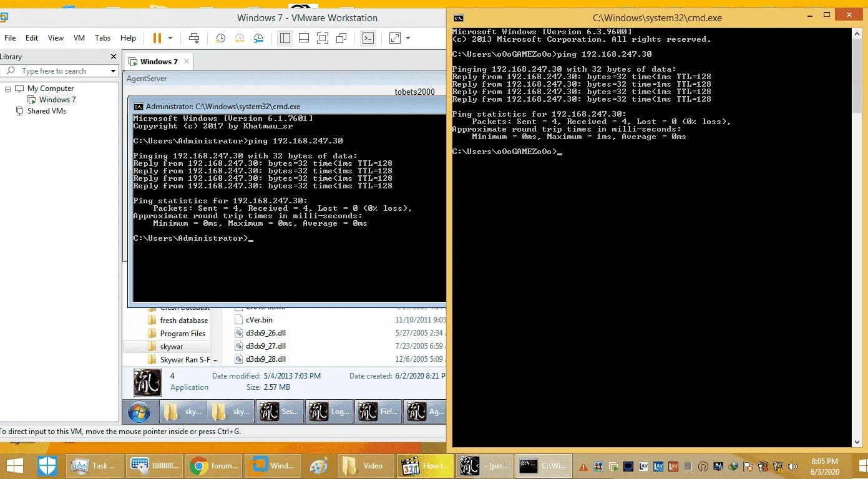Viewport: 868px width, 479px height.
Task: Open the snapshot manager wrench-clock icon
Action: point(259,38)
